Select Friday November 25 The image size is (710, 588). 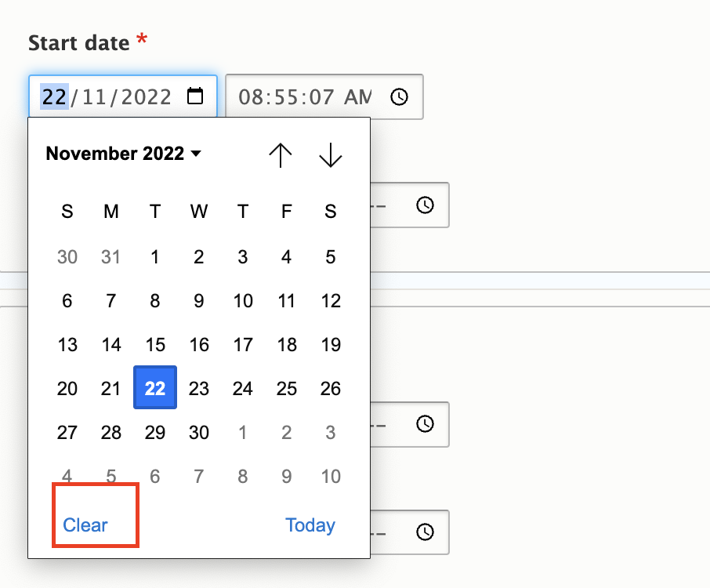coord(287,388)
